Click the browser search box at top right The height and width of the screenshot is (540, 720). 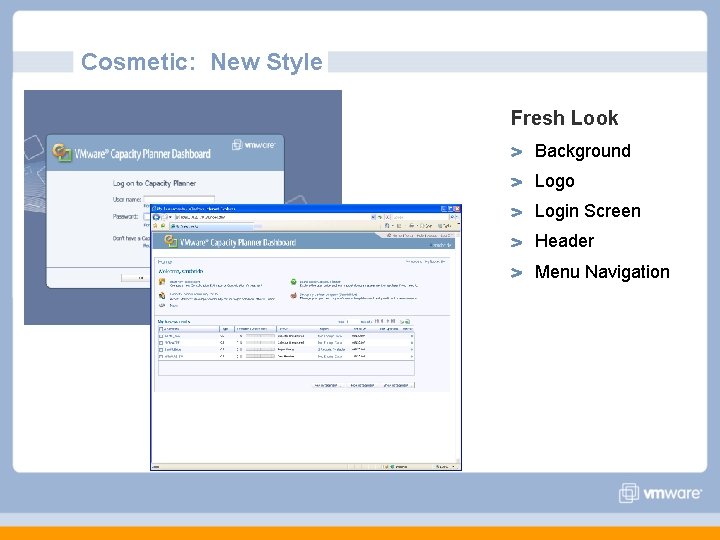click(x=421, y=217)
